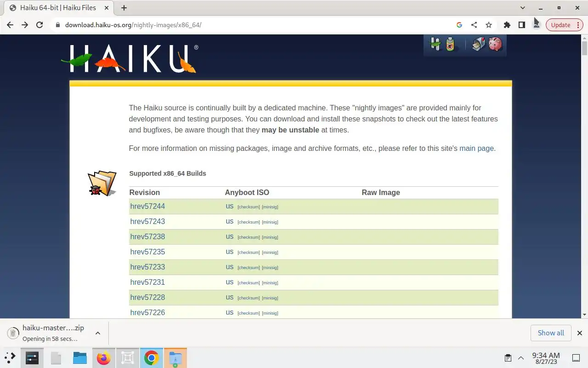
Task: Open checksum for hrev57233
Action: pos(249,268)
